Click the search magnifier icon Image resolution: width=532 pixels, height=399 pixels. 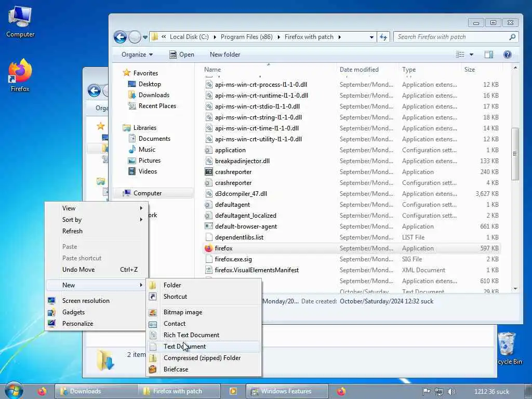click(512, 37)
